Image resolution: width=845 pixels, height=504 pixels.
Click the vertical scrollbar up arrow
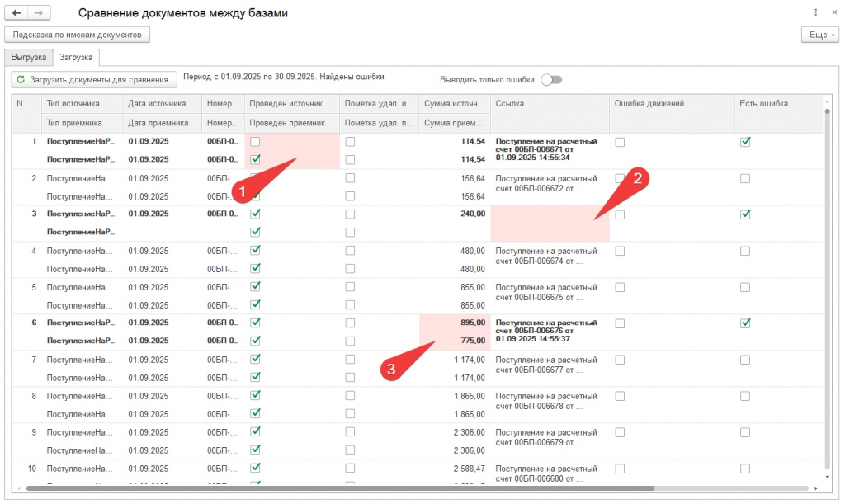pyautogui.click(x=827, y=102)
